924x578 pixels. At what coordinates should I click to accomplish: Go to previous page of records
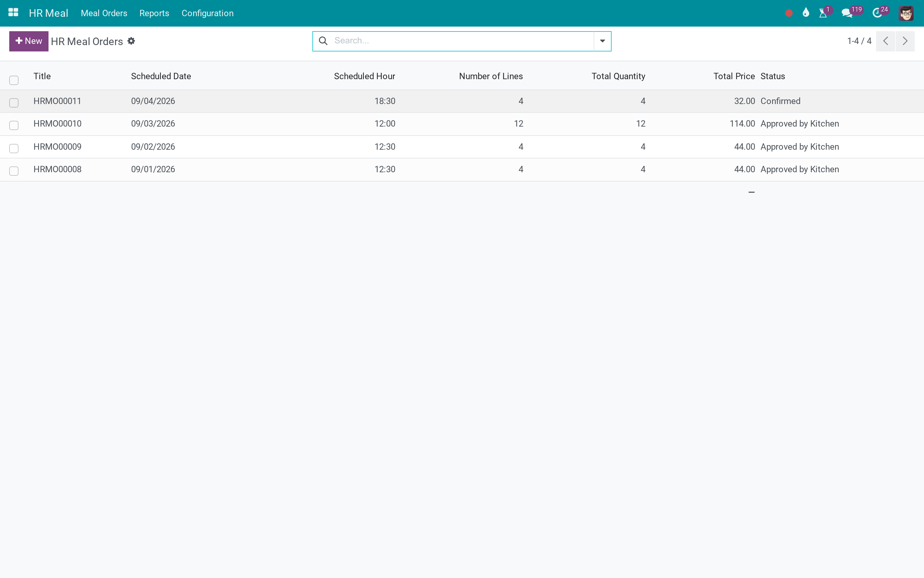coord(885,41)
